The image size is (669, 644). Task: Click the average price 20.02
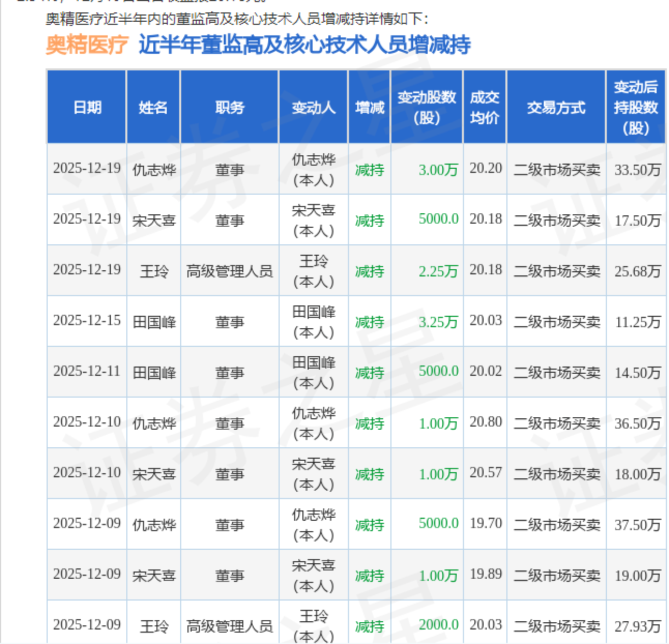[486, 371]
